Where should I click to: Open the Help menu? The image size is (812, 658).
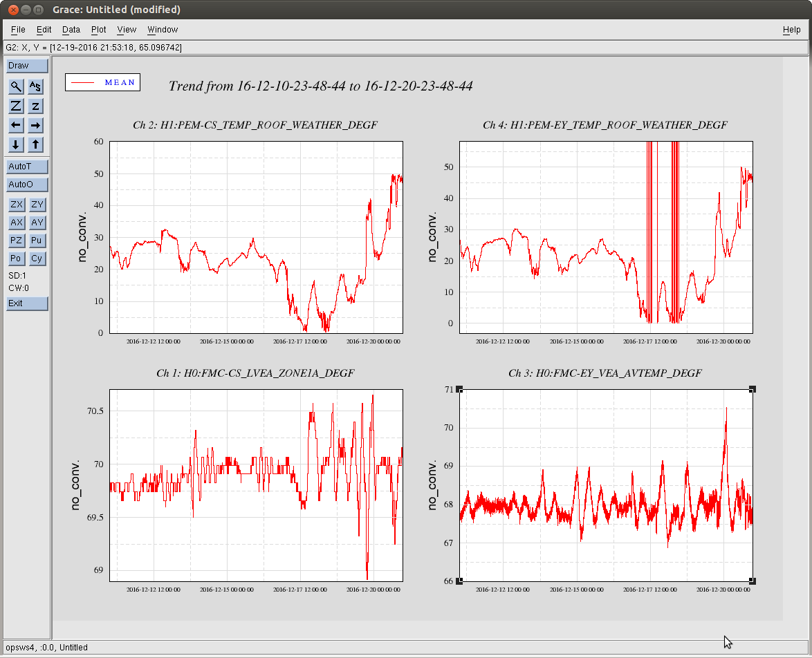pos(791,30)
